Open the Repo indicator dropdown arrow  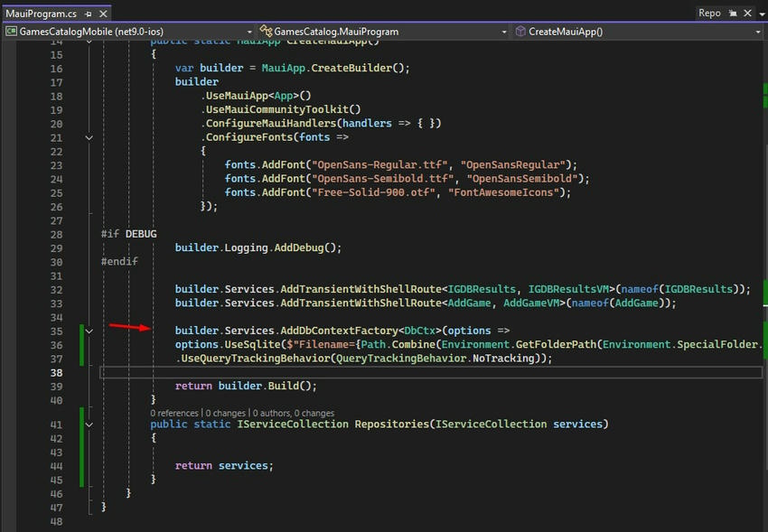[763, 13]
